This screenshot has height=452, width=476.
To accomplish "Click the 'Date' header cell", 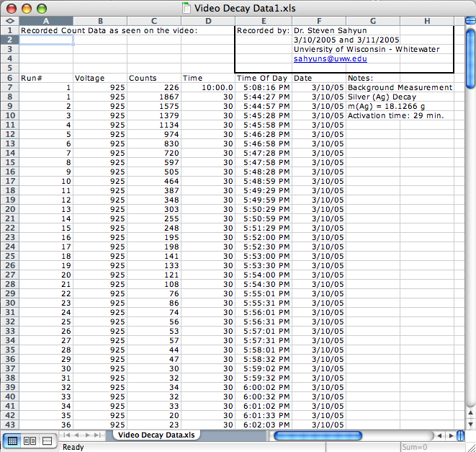I will (319, 78).
